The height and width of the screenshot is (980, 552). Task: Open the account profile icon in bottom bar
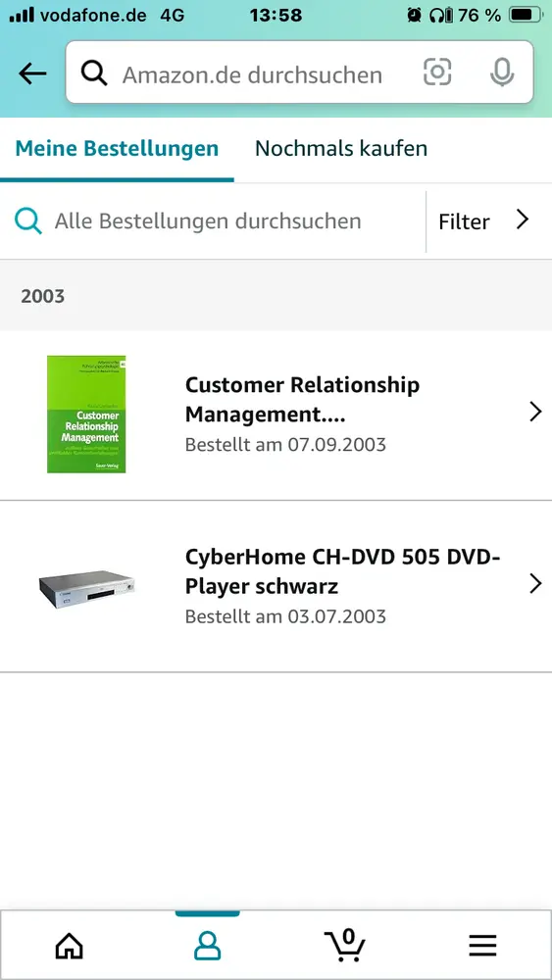point(207,947)
